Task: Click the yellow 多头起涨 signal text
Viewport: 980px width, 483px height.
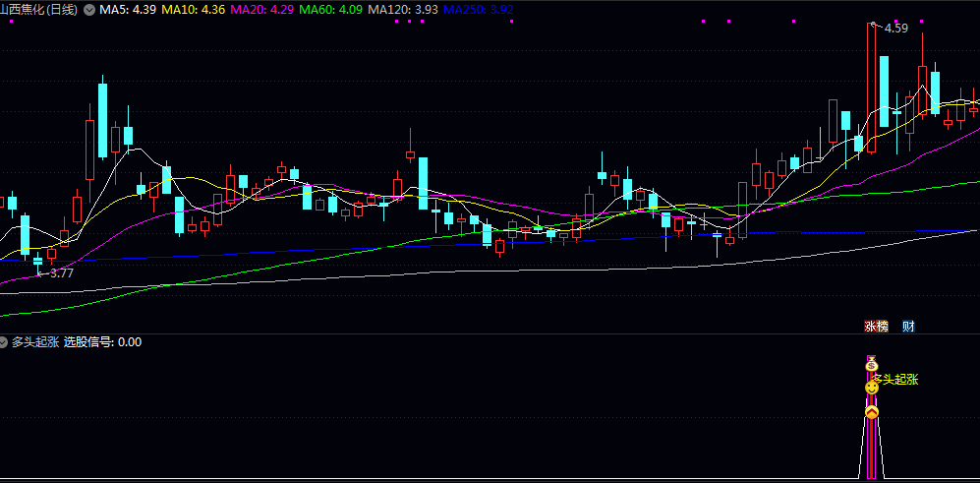Action: (x=897, y=379)
